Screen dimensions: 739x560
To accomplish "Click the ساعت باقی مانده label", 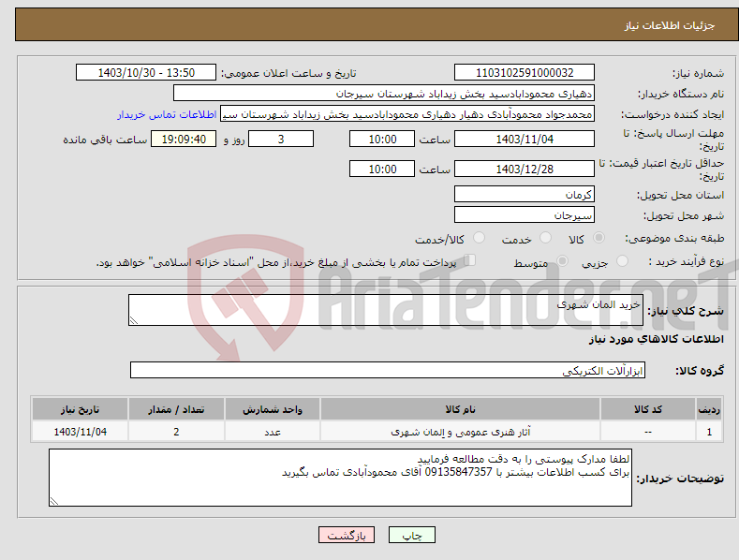I will click(105, 140).
